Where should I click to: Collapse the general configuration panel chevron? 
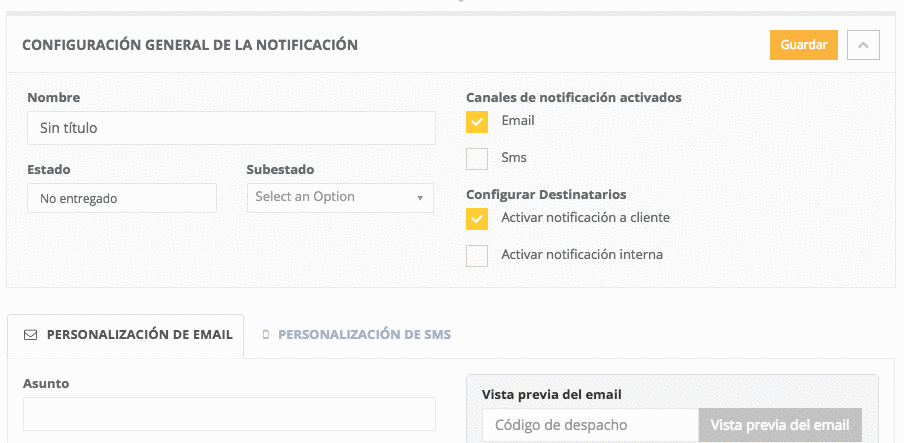(x=863, y=45)
